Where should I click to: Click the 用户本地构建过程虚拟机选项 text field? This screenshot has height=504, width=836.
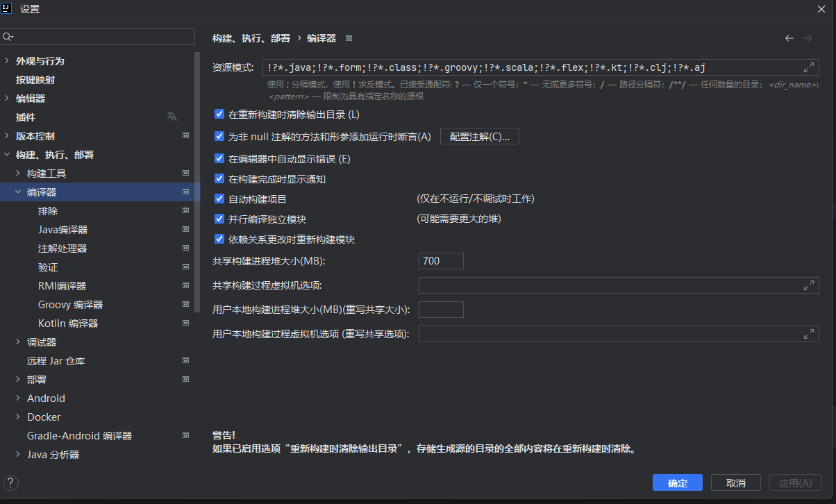click(619, 334)
